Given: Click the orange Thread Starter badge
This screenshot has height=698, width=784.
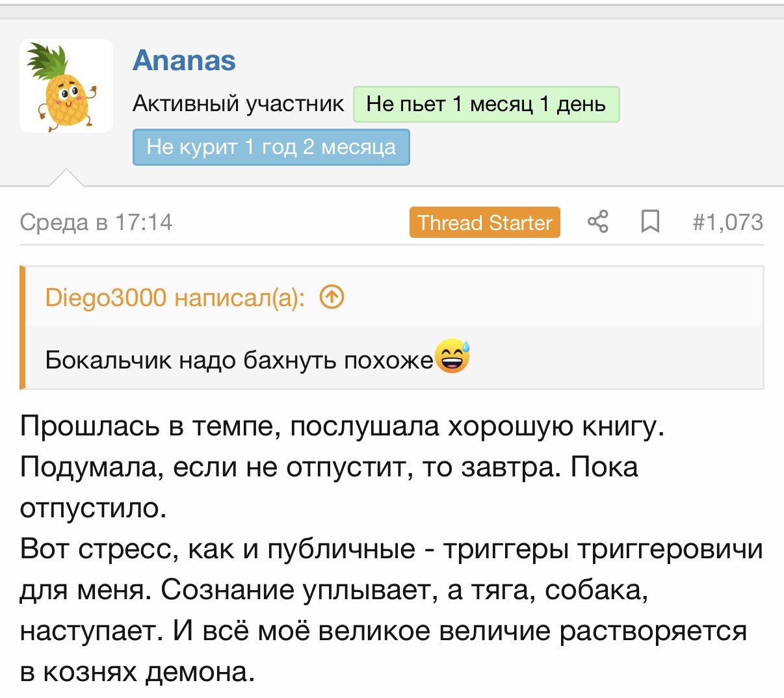Looking at the screenshot, I should pyautogui.click(x=484, y=222).
